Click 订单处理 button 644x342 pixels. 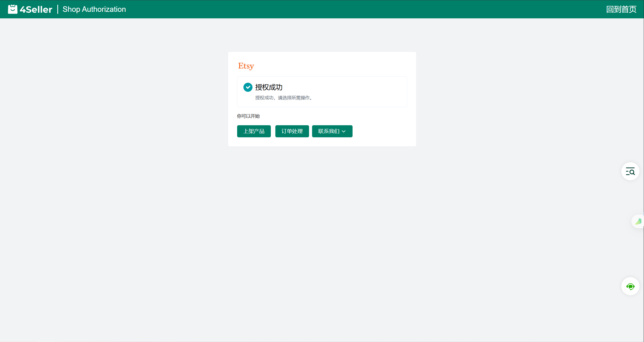(292, 131)
